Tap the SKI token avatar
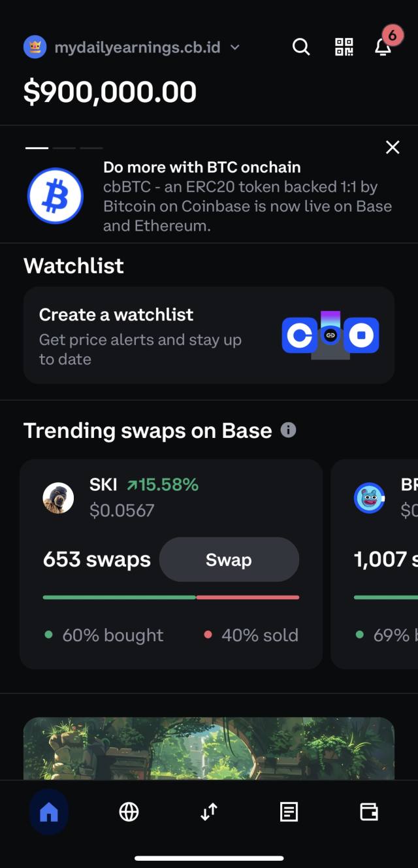The image size is (418, 868). coord(58,498)
